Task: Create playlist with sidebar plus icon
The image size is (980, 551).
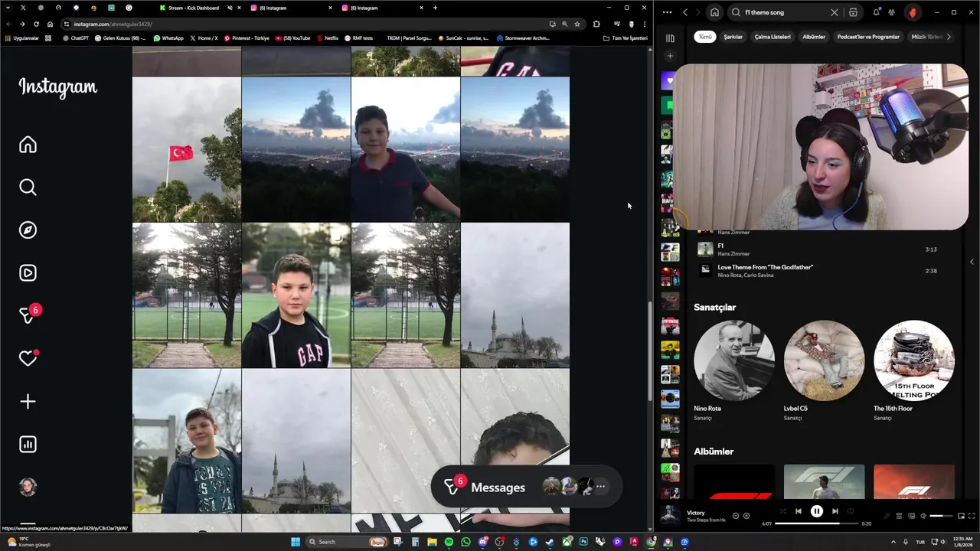Action: click(x=670, y=56)
